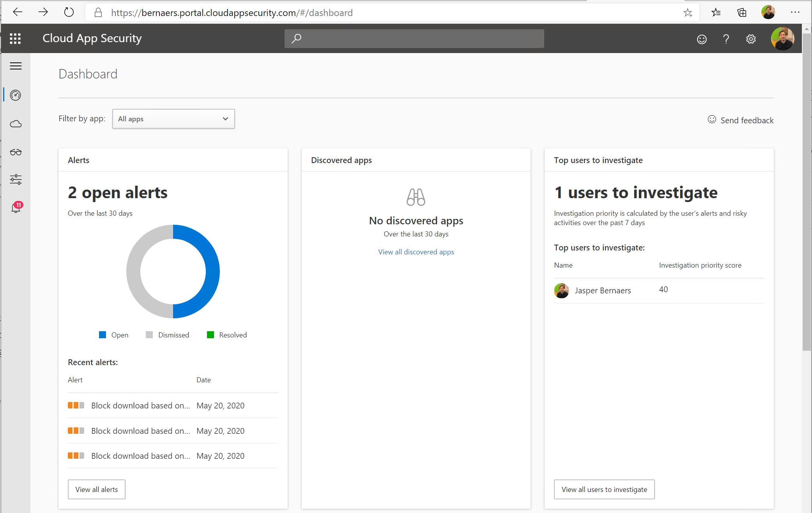This screenshot has width=812, height=513.
Task: Open the Investigate section with glasses icon
Action: pyautogui.click(x=16, y=152)
